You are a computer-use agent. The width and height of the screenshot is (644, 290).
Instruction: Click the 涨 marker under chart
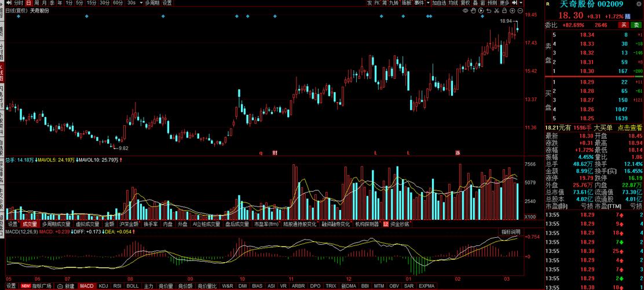(x=458, y=153)
